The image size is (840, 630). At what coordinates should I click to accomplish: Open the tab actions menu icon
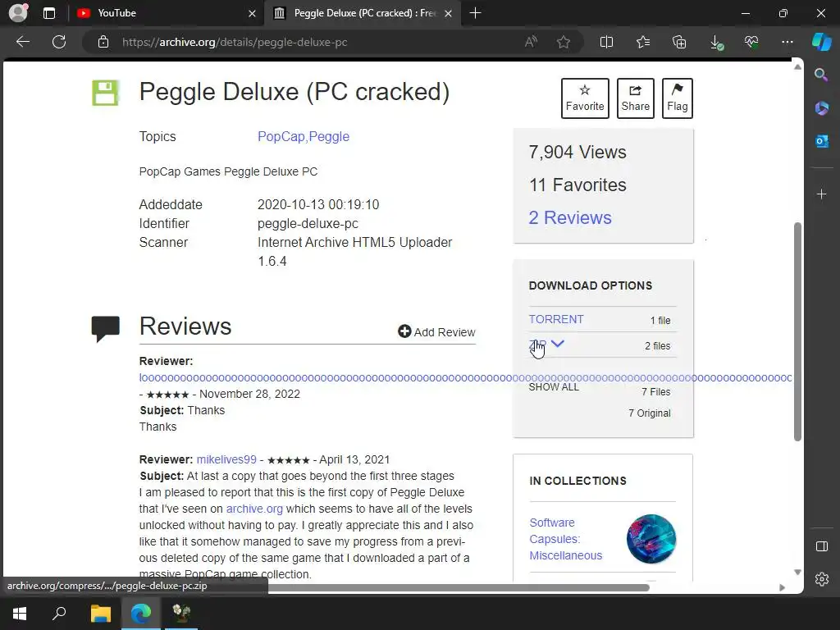click(x=49, y=13)
